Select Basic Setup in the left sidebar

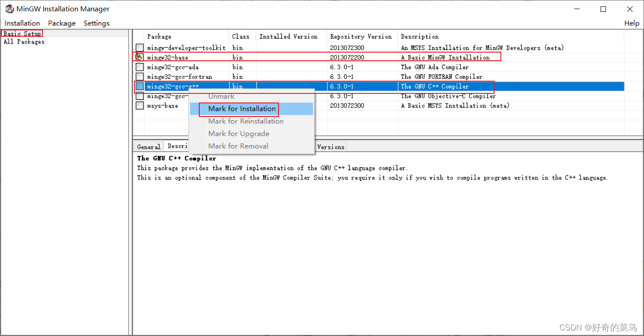click(21, 33)
